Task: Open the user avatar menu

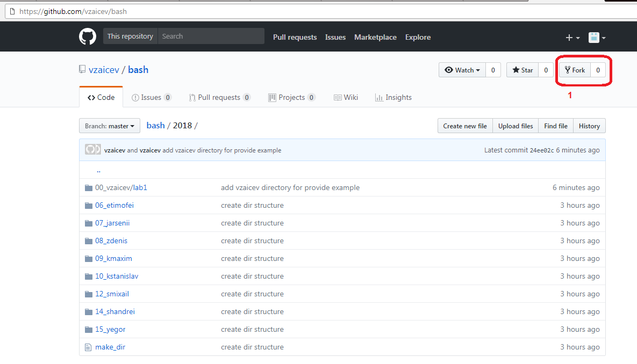Action: coord(597,38)
